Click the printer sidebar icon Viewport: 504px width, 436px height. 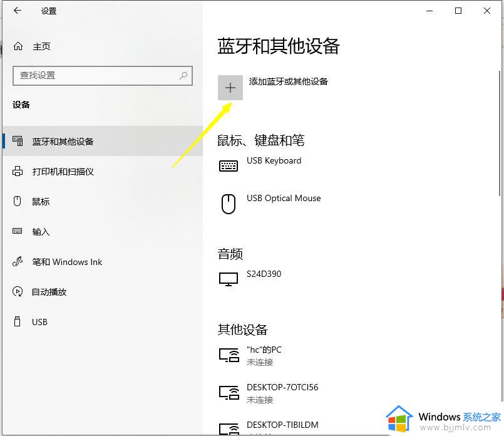pyautogui.click(x=18, y=171)
